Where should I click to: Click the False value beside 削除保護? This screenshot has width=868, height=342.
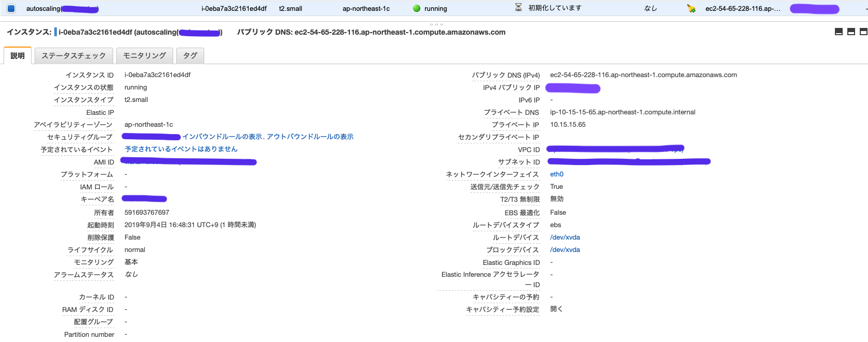[x=132, y=237]
